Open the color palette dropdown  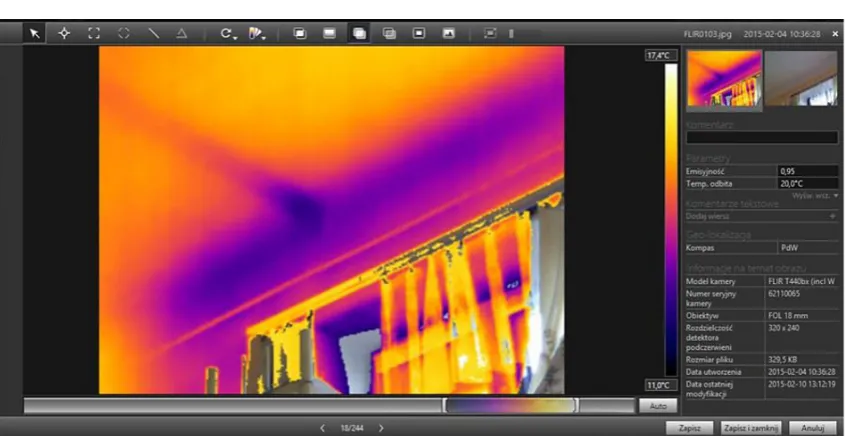pyautogui.click(x=257, y=33)
